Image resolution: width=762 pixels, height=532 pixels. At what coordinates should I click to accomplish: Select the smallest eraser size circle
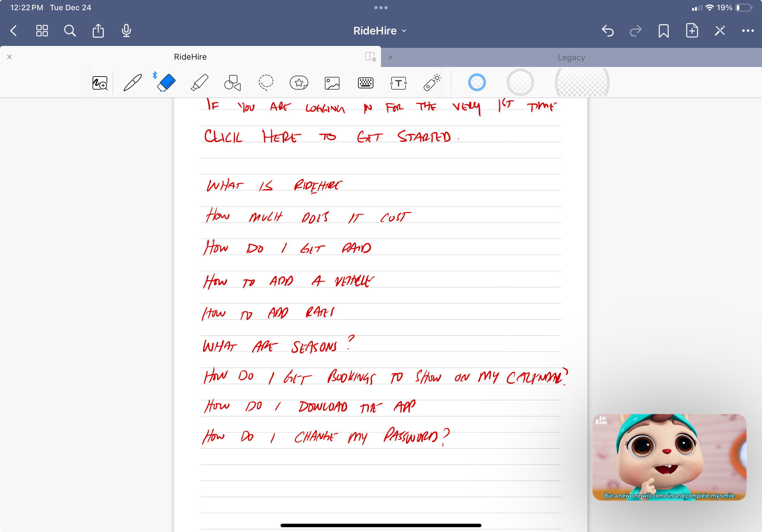pos(477,83)
